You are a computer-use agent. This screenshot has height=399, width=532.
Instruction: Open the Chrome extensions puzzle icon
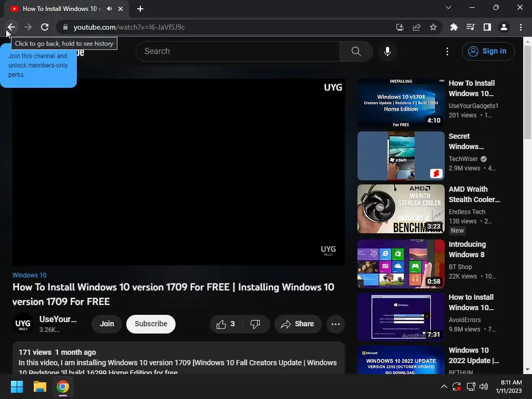[x=454, y=27]
